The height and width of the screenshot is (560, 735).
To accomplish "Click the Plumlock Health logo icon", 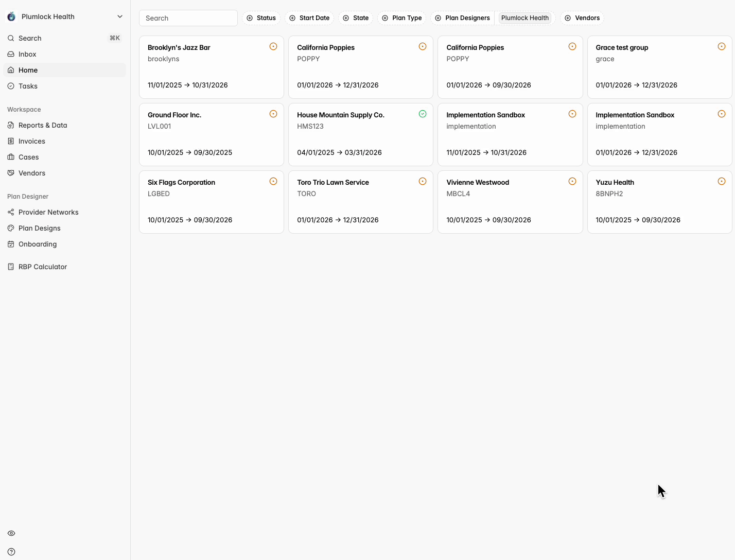I will coord(11,16).
